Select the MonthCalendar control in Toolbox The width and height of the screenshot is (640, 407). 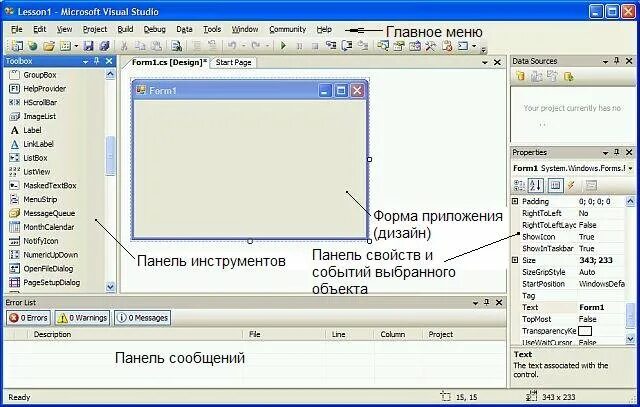pos(49,227)
